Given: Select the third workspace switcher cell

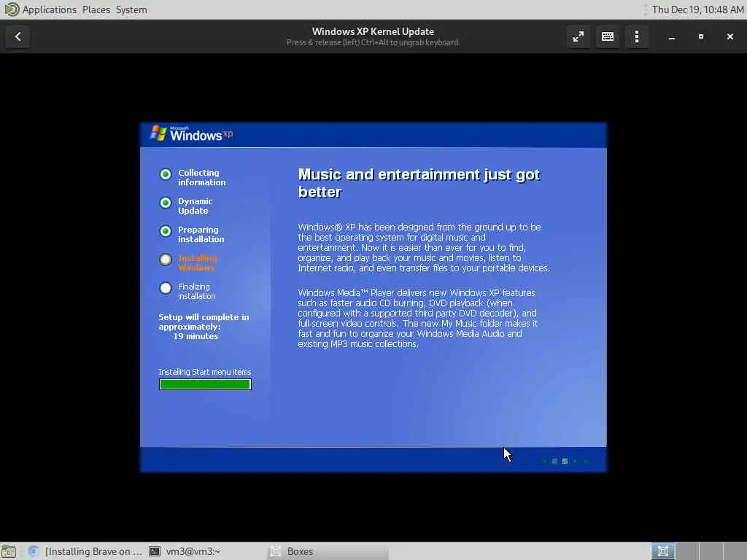Looking at the screenshot, I should (x=711, y=551).
